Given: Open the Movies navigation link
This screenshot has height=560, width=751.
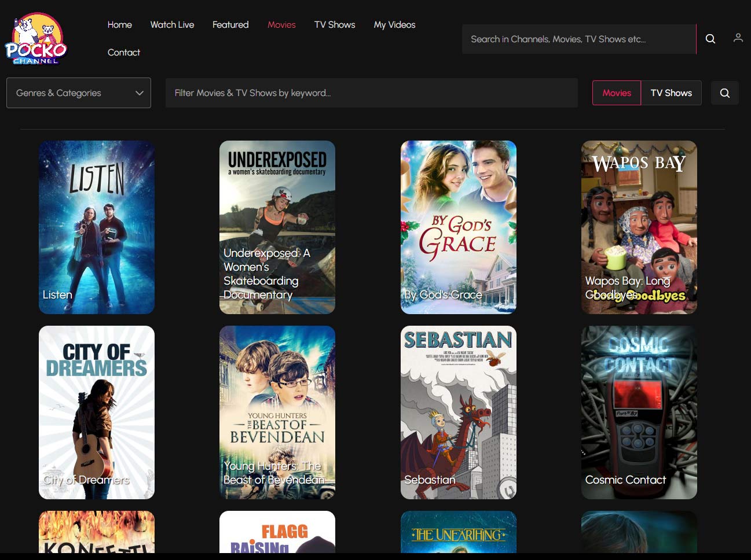Looking at the screenshot, I should [x=281, y=25].
